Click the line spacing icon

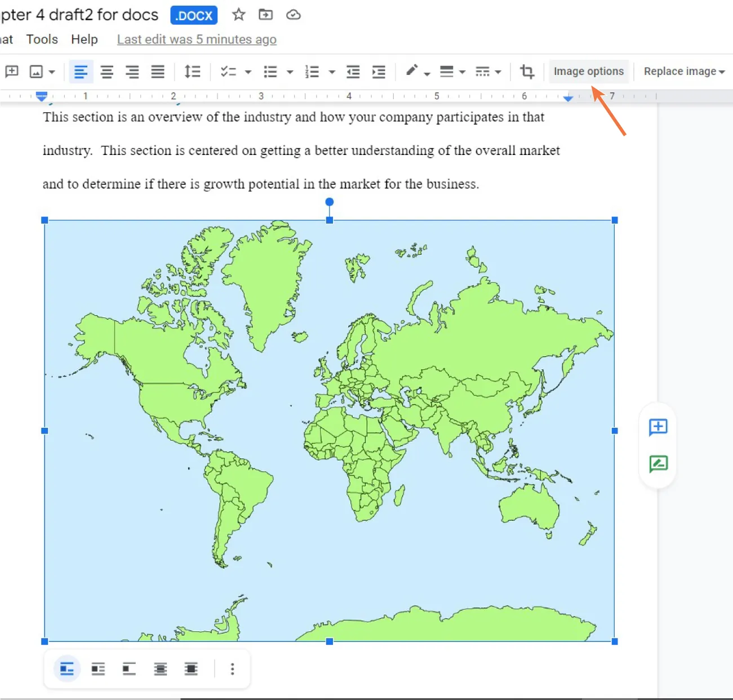coord(192,72)
